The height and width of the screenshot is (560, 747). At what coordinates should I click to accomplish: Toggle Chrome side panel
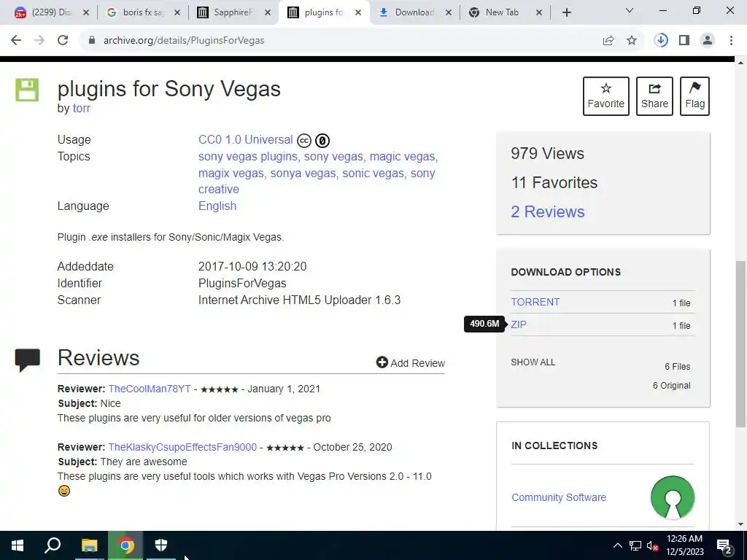684,41
